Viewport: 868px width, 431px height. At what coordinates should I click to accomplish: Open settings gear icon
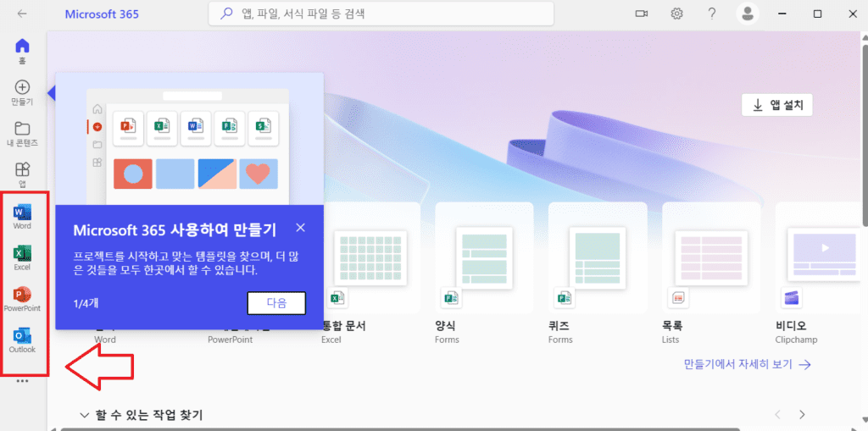676,14
